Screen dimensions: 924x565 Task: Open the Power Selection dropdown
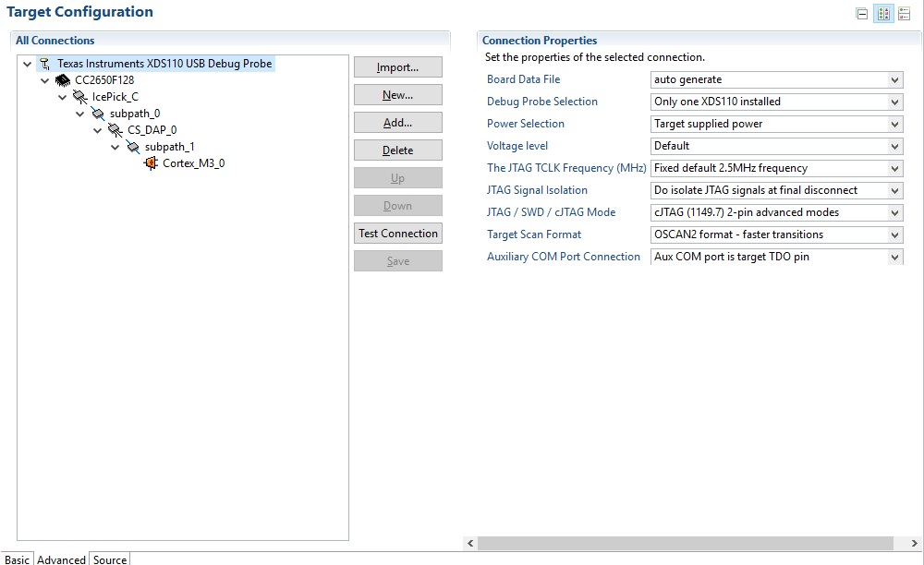click(x=776, y=124)
